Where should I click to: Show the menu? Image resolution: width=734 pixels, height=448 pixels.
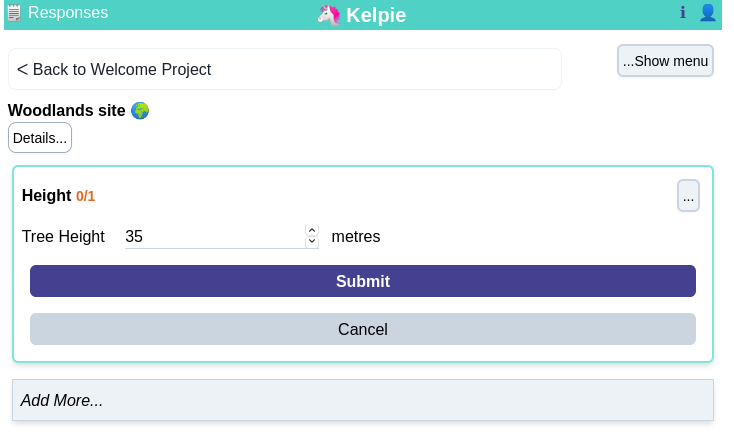(665, 61)
